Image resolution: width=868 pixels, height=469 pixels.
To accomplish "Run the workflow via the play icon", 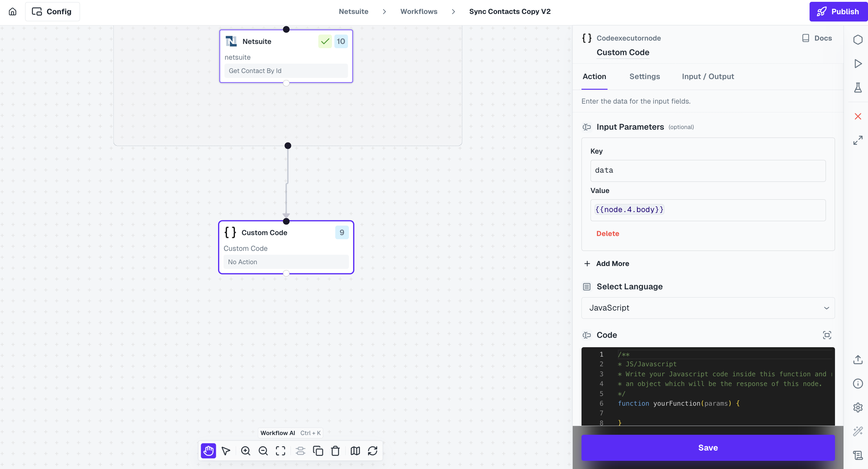I will (x=858, y=63).
